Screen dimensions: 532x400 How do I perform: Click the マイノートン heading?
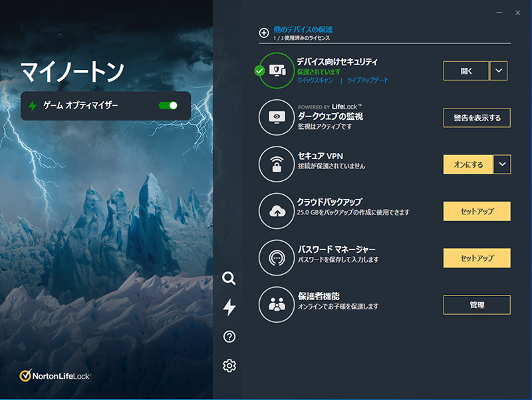pos(72,72)
